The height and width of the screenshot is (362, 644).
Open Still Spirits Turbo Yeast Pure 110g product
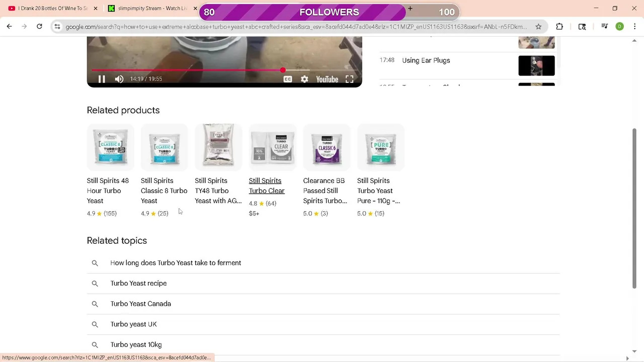379,191
